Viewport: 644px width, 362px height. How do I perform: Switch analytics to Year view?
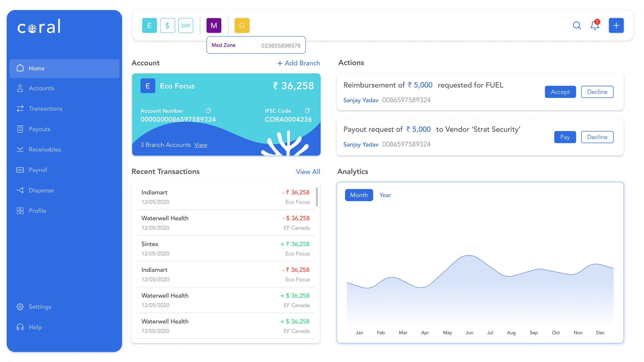(x=385, y=195)
